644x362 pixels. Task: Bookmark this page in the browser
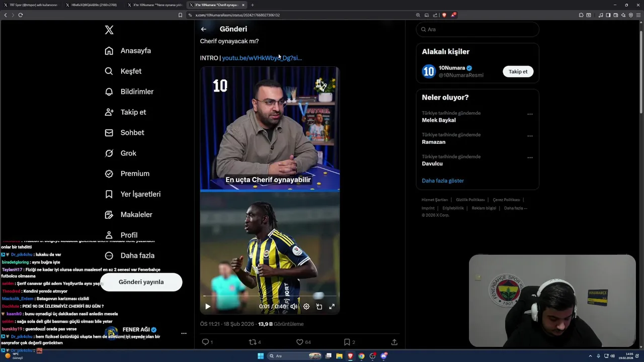coord(180,15)
